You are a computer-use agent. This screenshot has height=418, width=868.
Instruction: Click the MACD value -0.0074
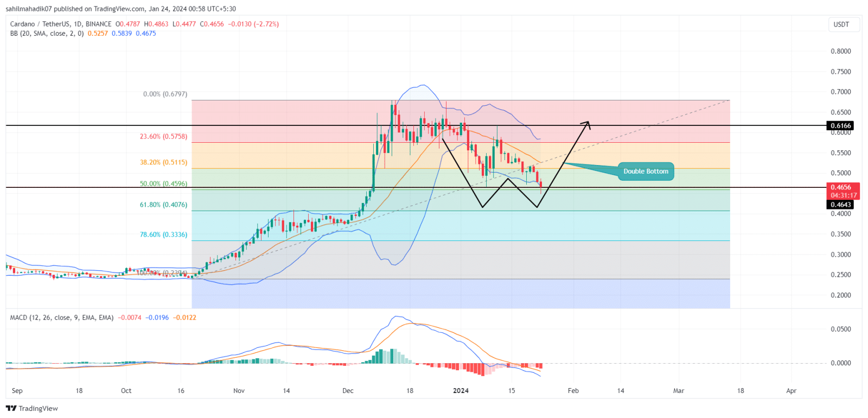129,318
